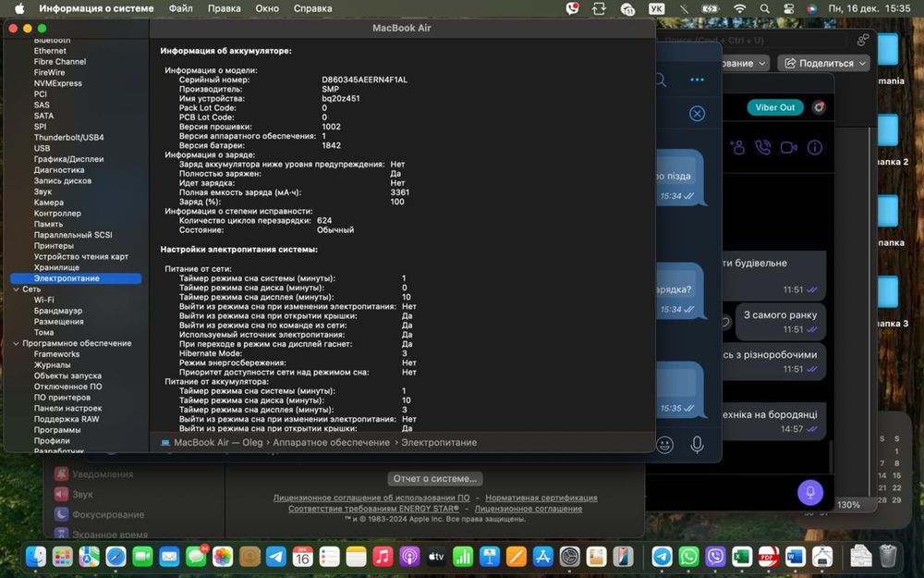Click the date and time in the menu bar
This screenshot has width=924, height=578.
pyautogui.click(x=869, y=9)
